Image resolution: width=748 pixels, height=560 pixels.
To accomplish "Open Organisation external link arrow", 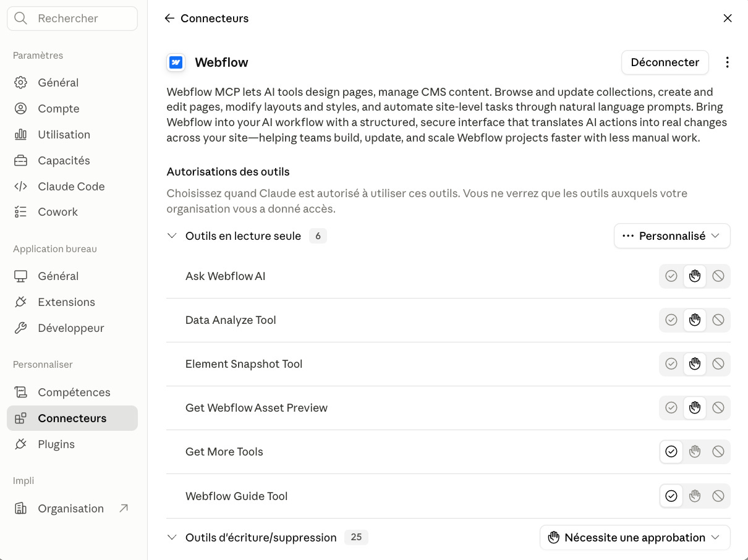I will pyautogui.click(x=124, y=508).
